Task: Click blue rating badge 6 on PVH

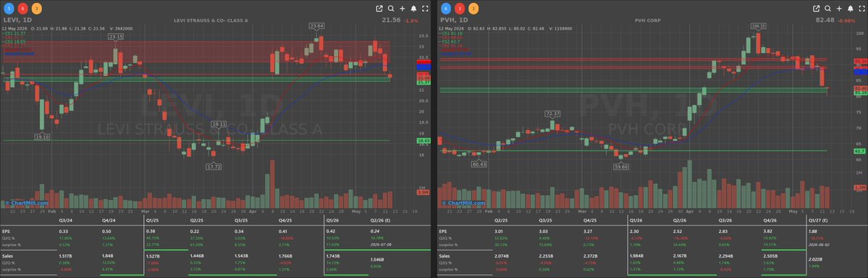Action: 446,8
